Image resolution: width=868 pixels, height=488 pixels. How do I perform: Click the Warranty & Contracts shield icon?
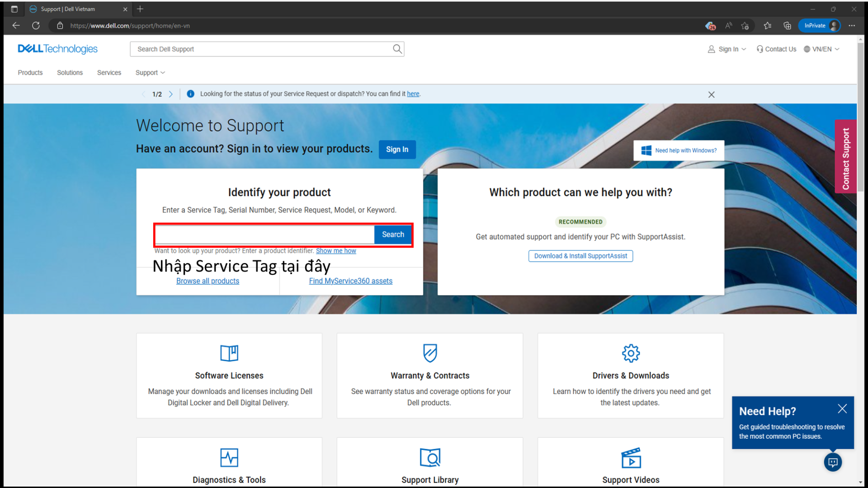point(430,353)
